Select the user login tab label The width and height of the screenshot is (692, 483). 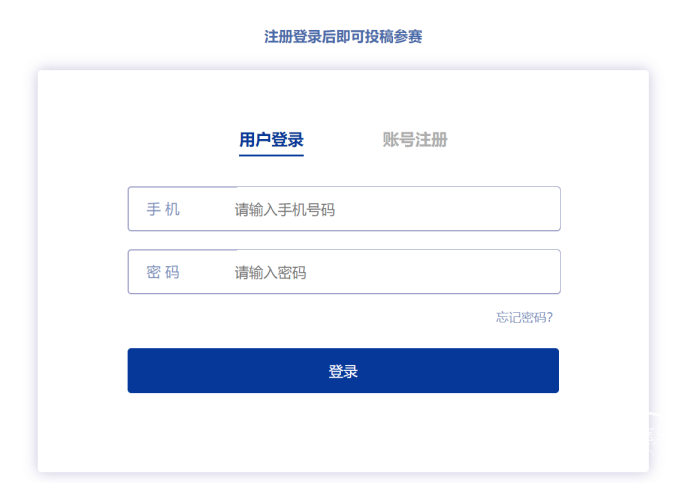pos(271,140)
